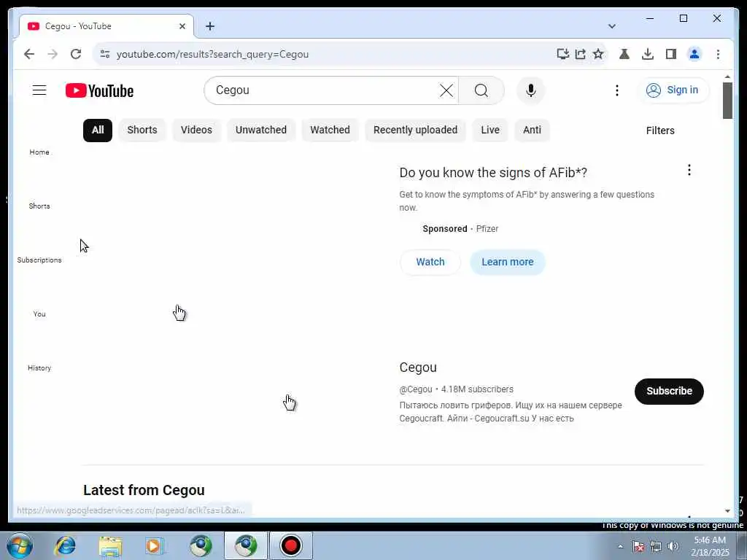Click the install app icon in address bar
Screen dimensions: 747x560
coord(562,54)
